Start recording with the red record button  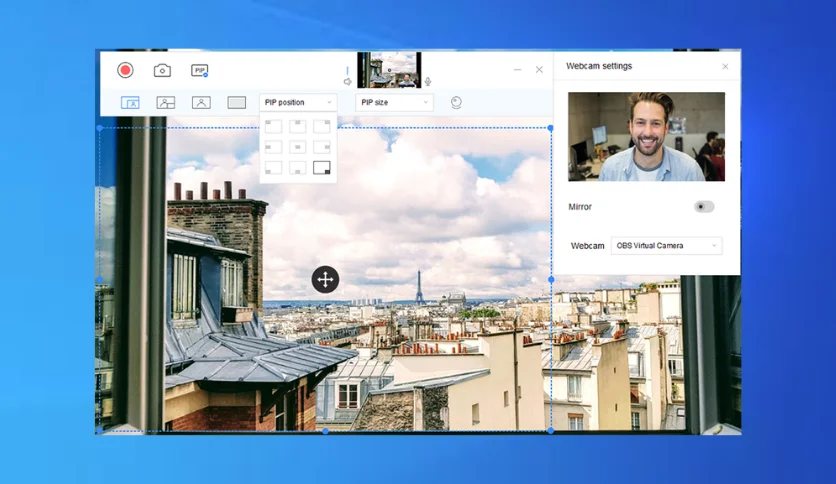click(125, 70)
